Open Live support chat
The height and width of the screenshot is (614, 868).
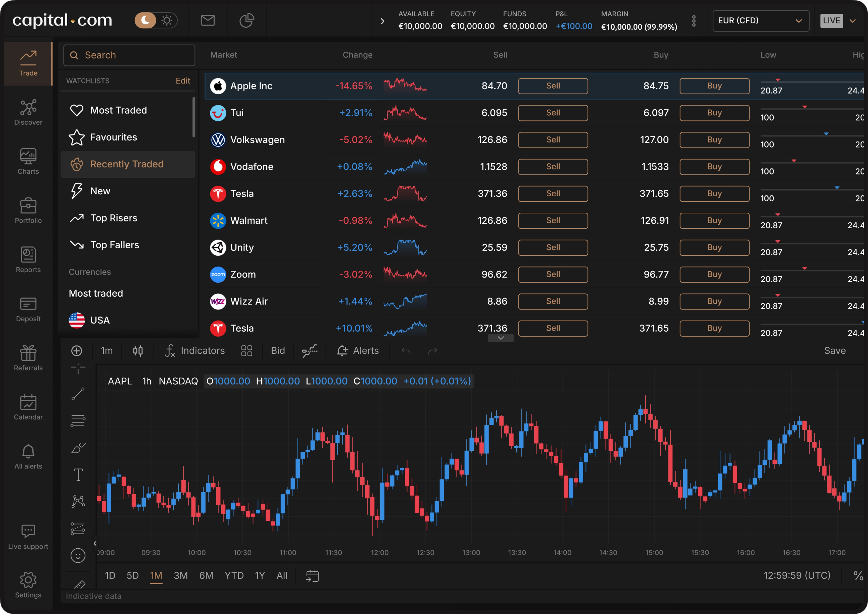tap(28, 537)
